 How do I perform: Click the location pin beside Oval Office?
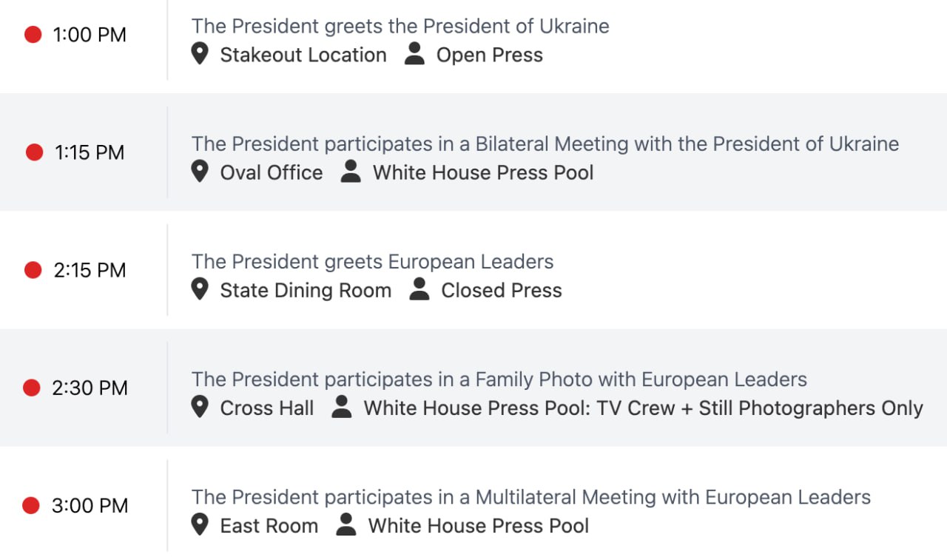point(199,172)
